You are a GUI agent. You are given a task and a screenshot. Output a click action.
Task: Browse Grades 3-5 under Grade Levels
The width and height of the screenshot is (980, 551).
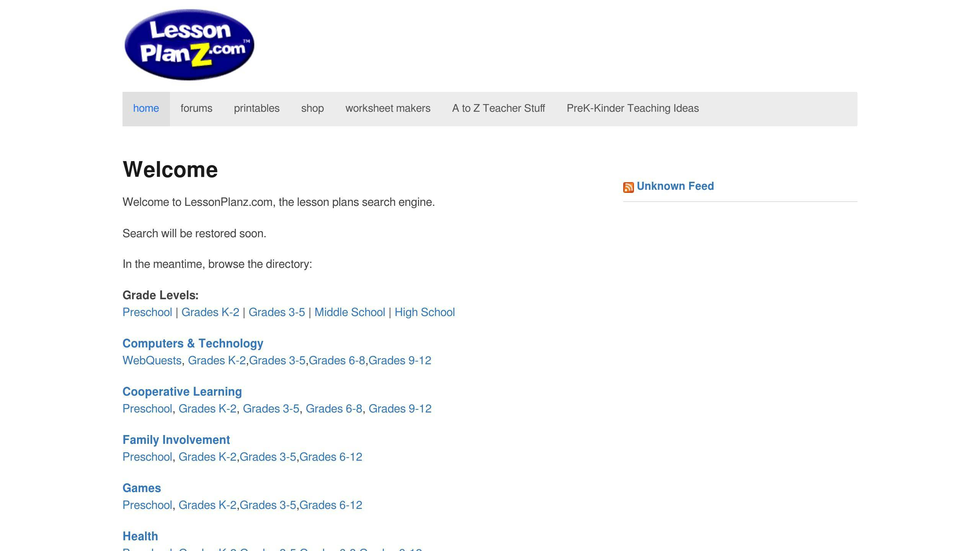[x=277, y=312]
